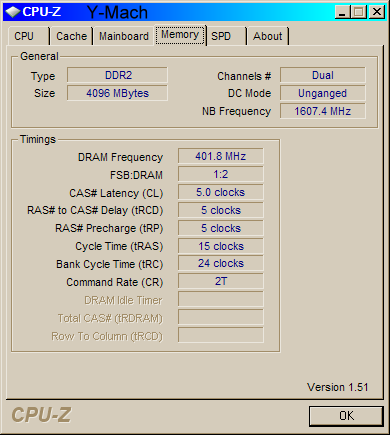The width and height of the screenshot is (390, 435).
Task: Select the Command Rate 2T field
Action: pos(221,281)
